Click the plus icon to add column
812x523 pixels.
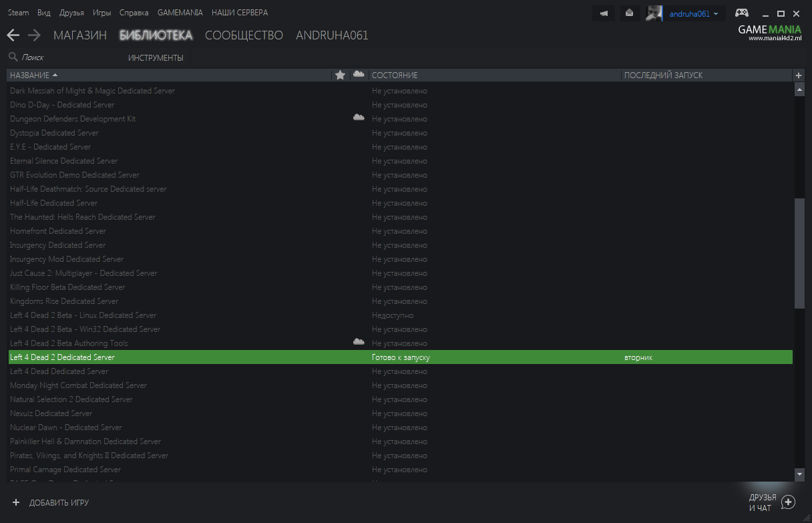tap(799, 75)
